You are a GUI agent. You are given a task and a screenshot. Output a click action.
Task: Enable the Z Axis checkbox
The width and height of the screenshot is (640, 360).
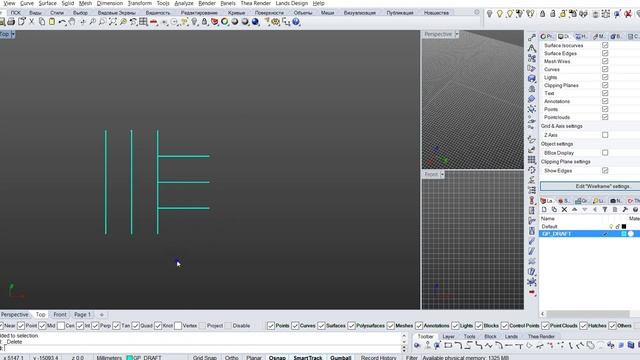(605, 135)
